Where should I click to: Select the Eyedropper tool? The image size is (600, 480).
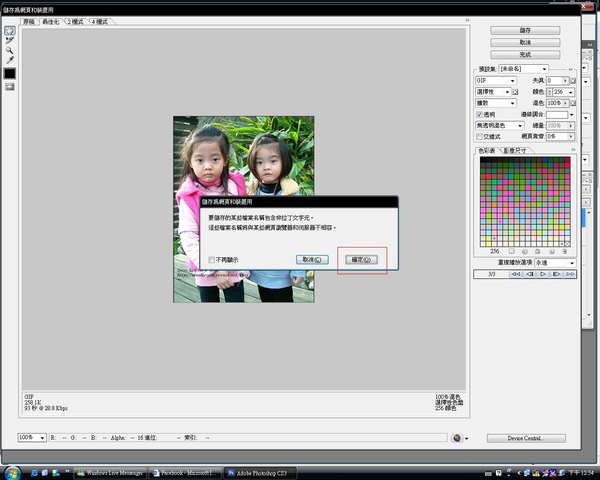[x=10, y=60]
